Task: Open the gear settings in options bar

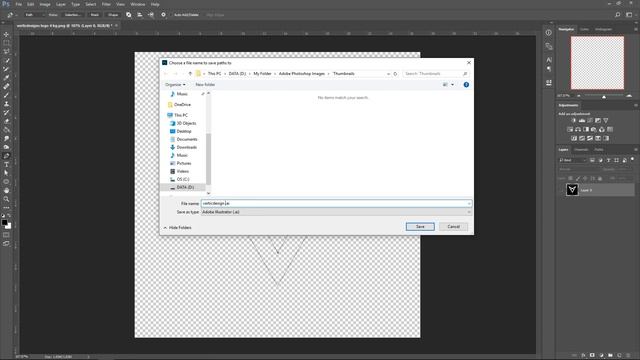Action: pyautogui.click(x=163, y=15)
